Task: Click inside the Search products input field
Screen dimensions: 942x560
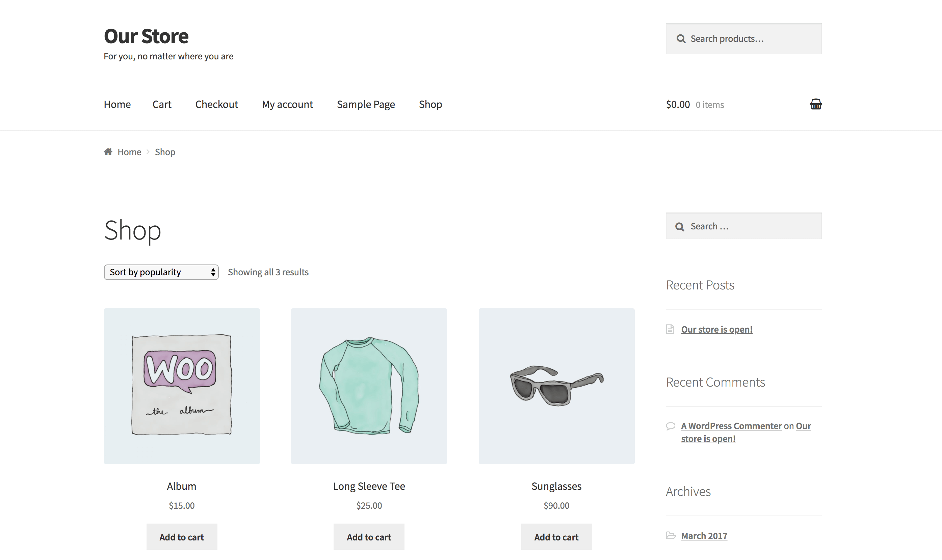Action: coord(751,38)
